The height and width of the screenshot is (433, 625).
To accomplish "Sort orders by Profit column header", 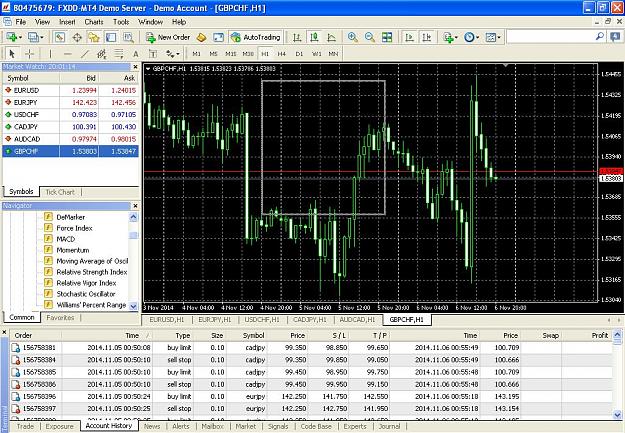I will click(599, 336).
